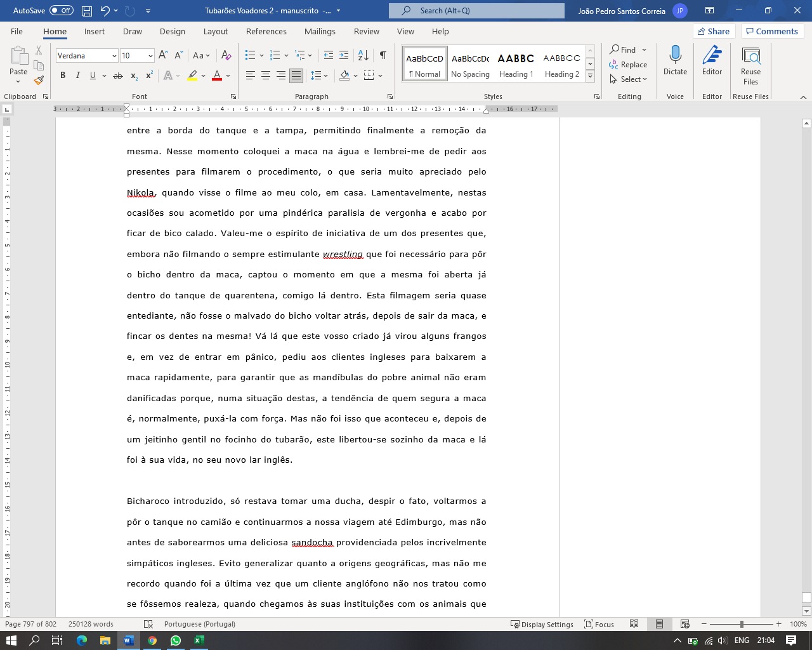Viewport: 812px width, 650px height.
Task: Show paragraph marks with pilcrow icon
Action: point(383,55)
